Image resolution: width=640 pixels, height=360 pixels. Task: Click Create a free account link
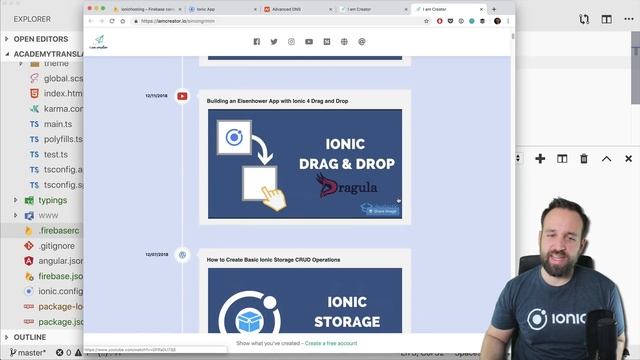coord(331,343)
